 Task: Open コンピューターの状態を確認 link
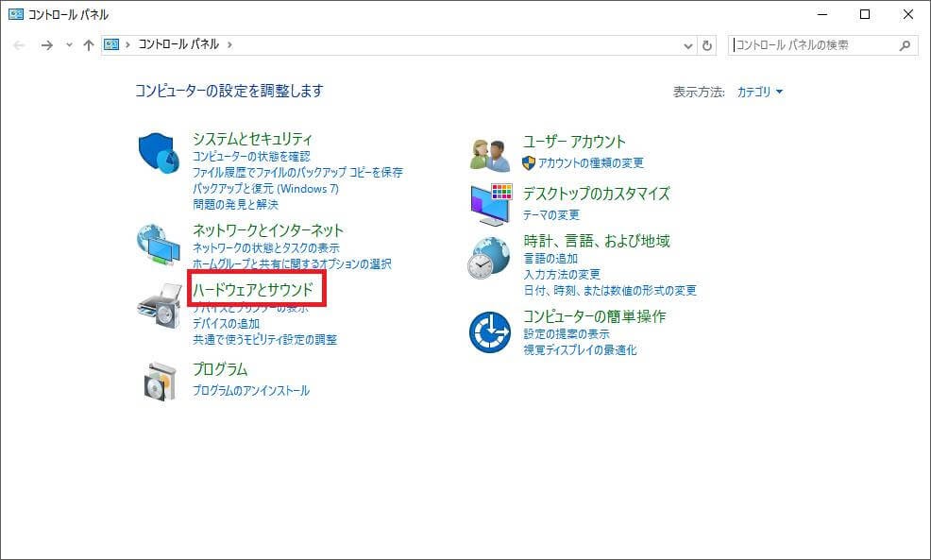point(251,156)
